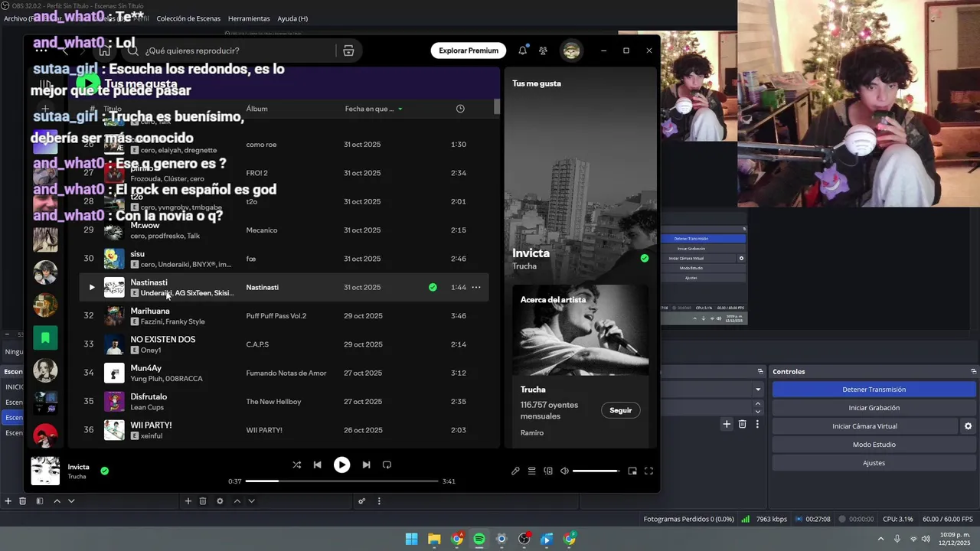Screen dimensions: 980x551
Task: Remove selected scene with OBS trash icon
Action: pyautogui.click(x=23, y=501)
